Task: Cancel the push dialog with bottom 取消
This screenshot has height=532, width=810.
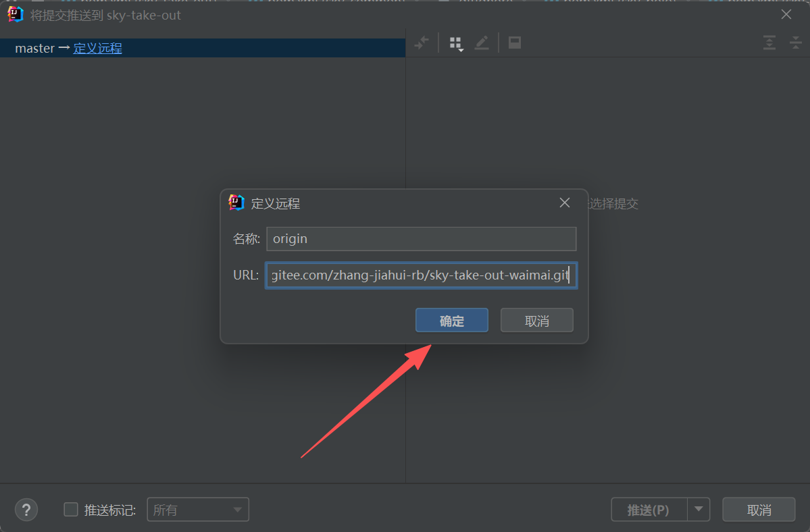Action: pos(759,510)
